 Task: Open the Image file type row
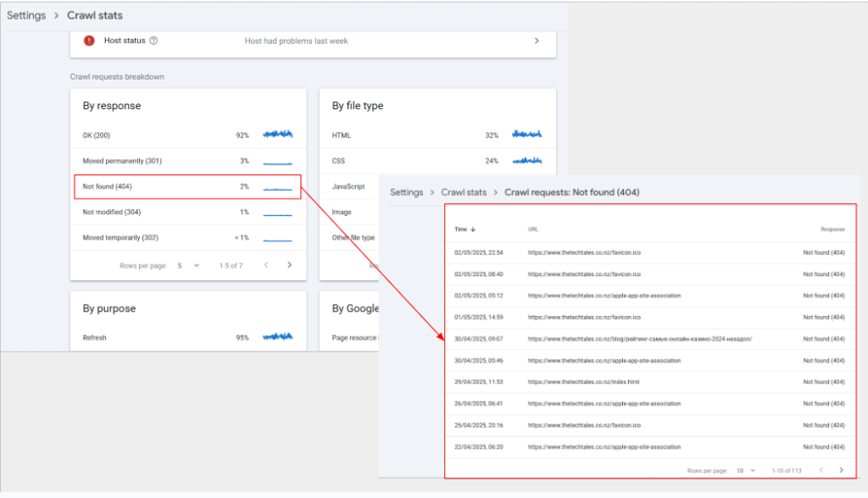pyautogui.click(x=349, y=212)
